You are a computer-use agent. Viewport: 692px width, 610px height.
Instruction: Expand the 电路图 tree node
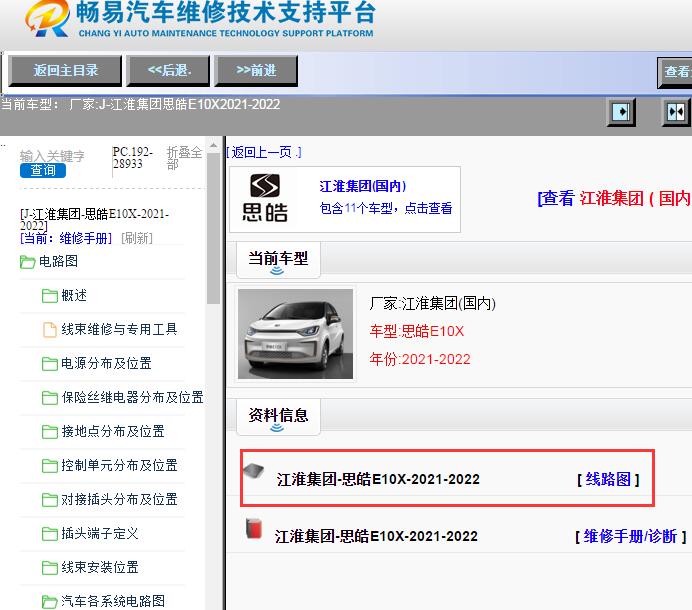point(58,261)
